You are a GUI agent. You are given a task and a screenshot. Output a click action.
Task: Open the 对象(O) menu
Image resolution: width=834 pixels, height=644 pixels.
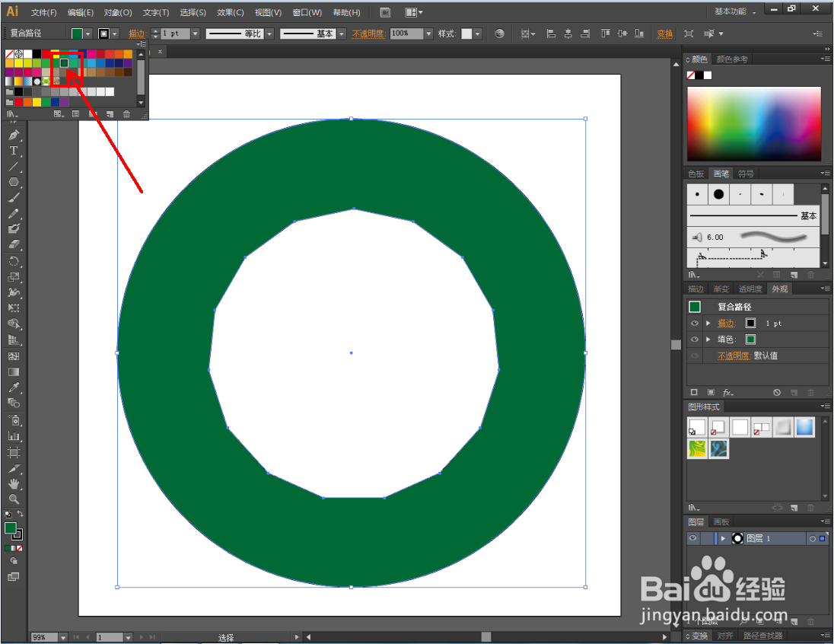(x=117, y=12)
